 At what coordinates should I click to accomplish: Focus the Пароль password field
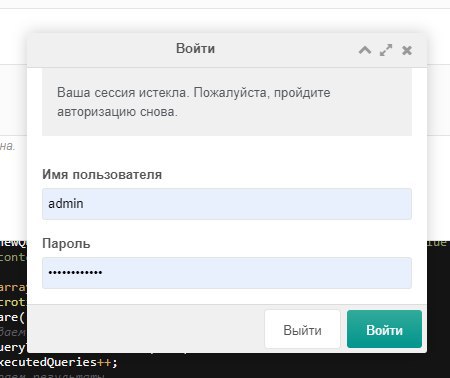tap(227, 273)
